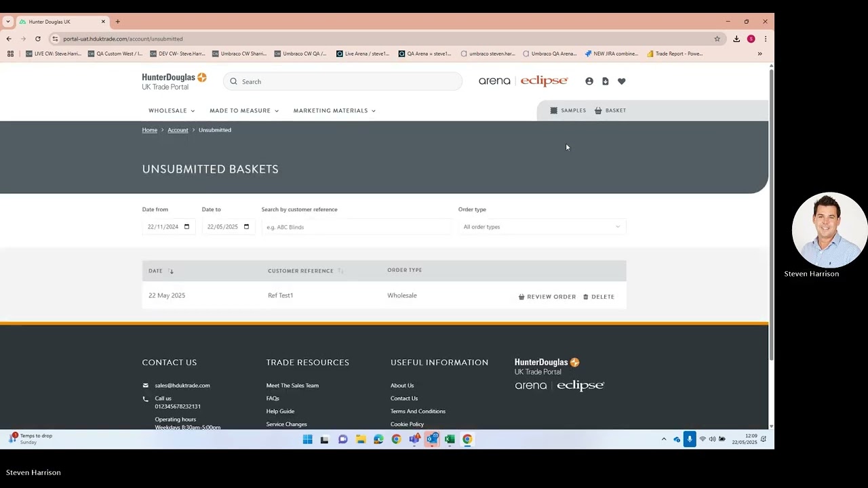Open the bookmarks apps grid icon
868x488 pixels.
point(10,54)
